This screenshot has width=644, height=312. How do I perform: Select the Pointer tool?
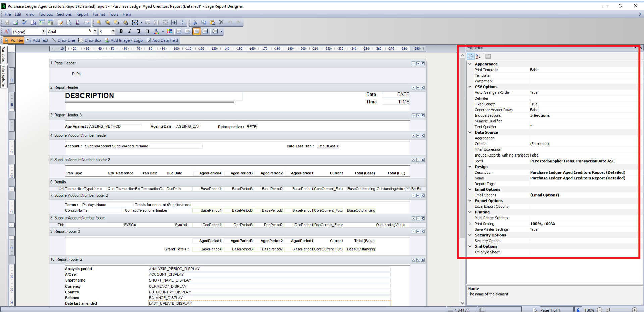(x=14, y=40)
